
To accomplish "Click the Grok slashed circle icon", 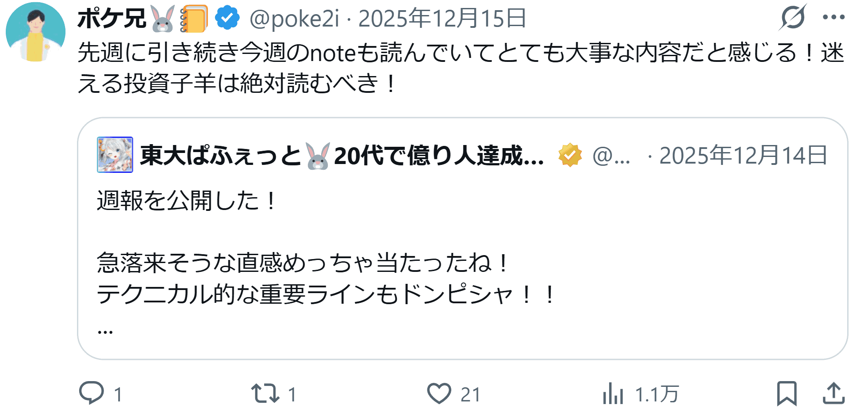I will (793, 18).
